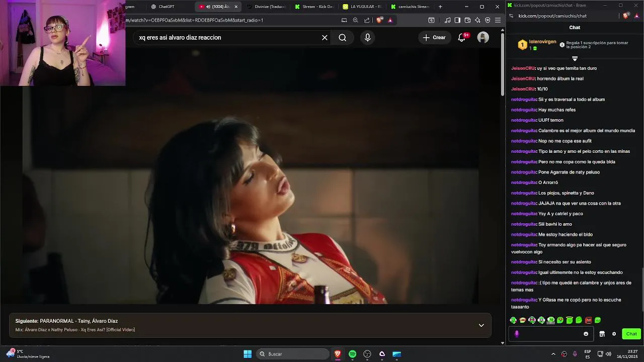
Task: Open the weather widget 5°C
Action: click(28, 354)
